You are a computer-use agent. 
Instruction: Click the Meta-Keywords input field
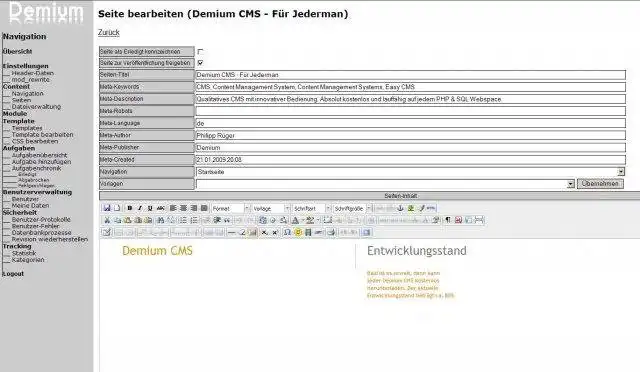pyautogui.click(x=410, y=87)
